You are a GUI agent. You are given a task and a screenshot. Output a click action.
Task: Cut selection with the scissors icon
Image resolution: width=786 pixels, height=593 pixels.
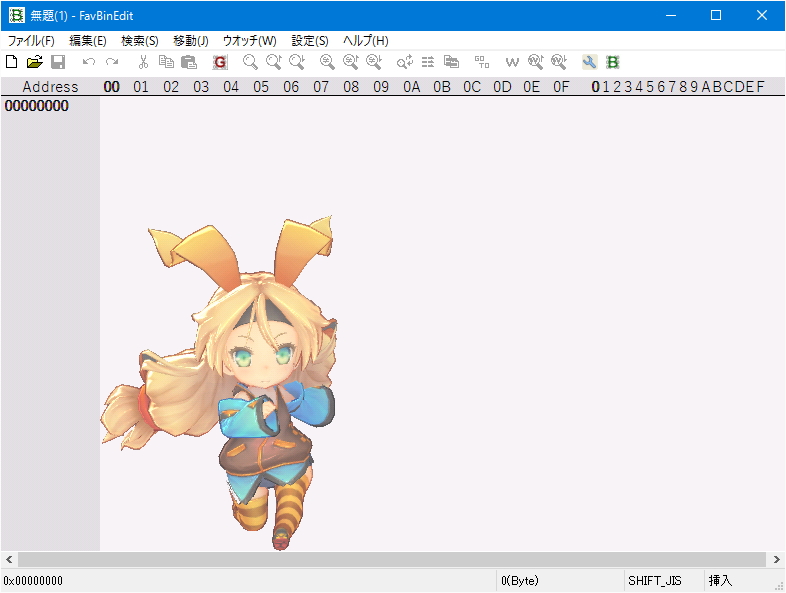click(143, 62)
